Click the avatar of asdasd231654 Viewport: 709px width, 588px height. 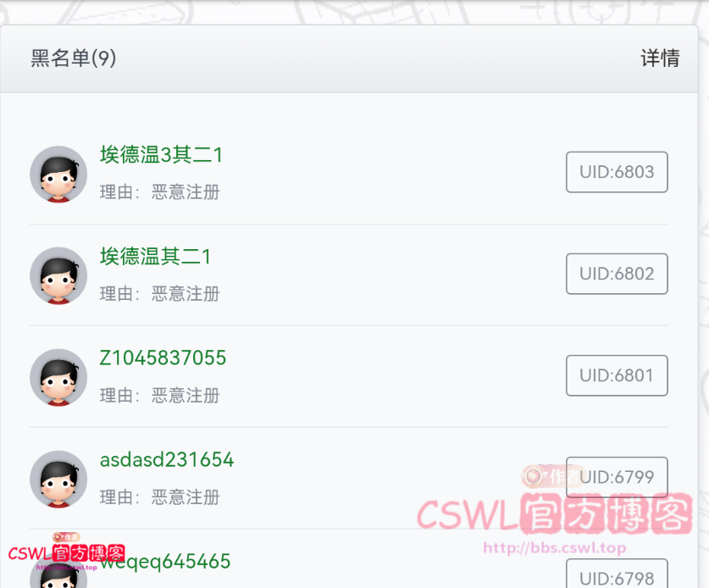[58, 479]
